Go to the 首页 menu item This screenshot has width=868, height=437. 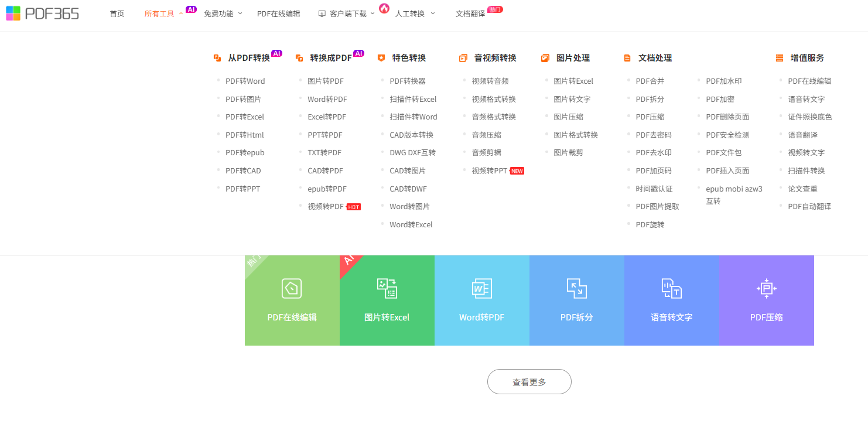[x=117, y=13]
